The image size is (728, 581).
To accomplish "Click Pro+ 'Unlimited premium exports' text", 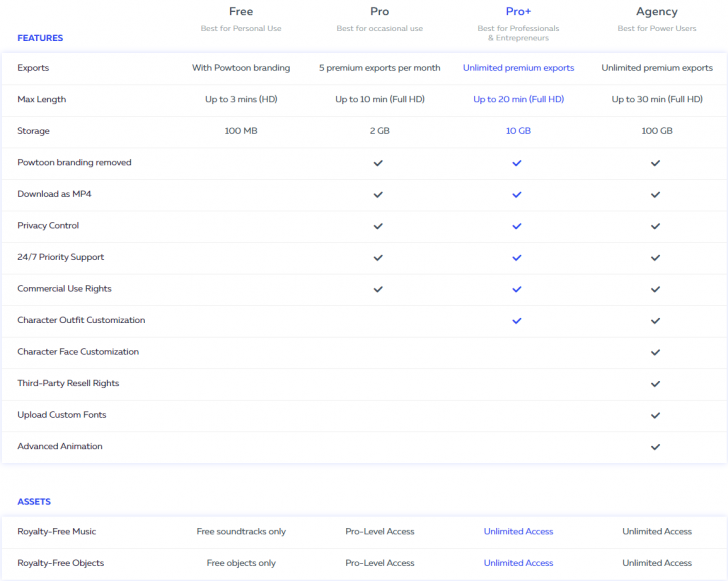I will pos(518,68).
